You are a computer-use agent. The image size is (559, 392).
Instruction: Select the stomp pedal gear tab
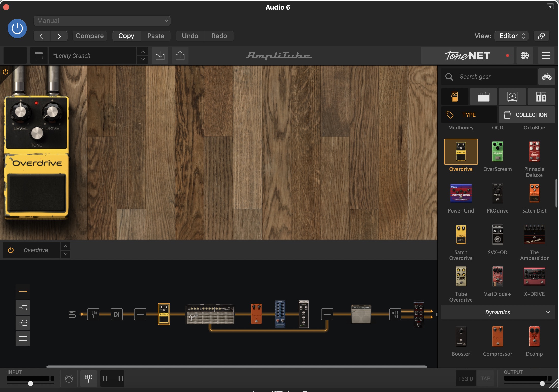point(455,96)
